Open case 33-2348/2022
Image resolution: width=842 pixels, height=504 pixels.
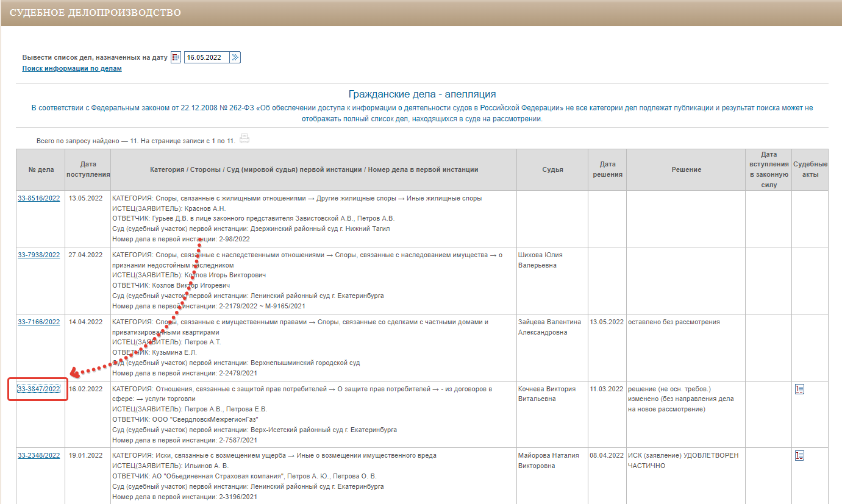click(x=39, y=455)
